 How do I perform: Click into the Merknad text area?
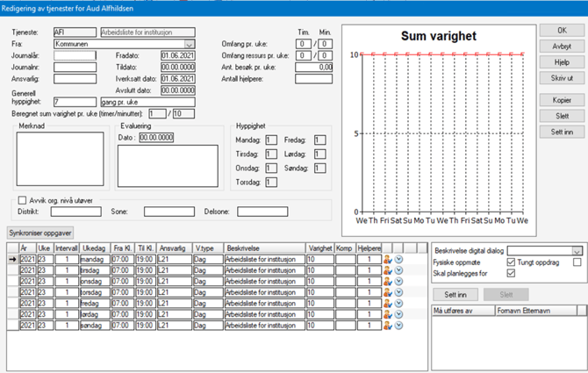click(61, 159)
